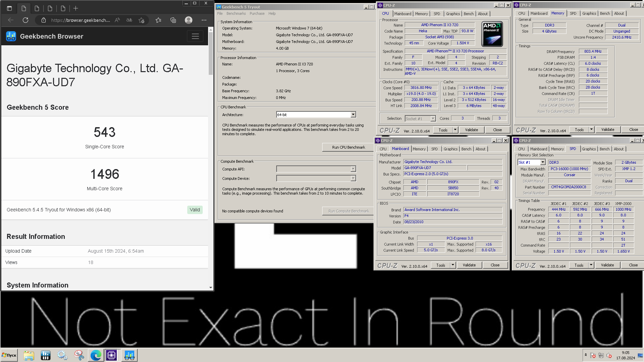Screen dimensions: 644x362
Task: Click the Chipset value 890FX
Action: (x=453, y=182)
